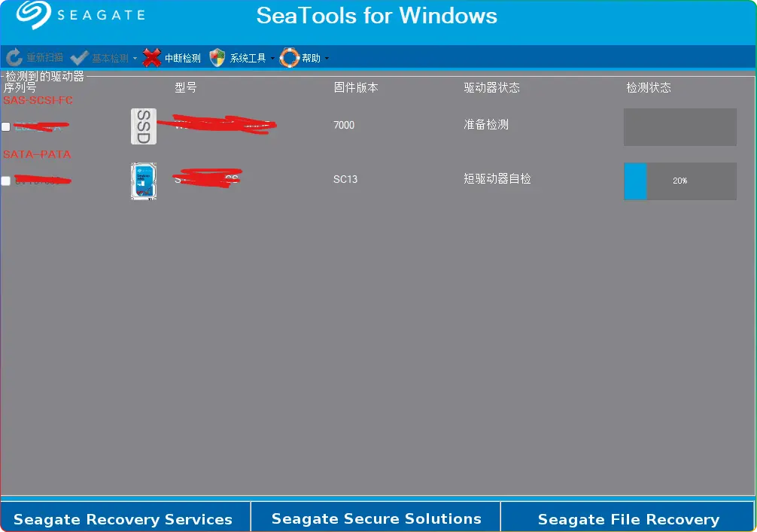Select 中断检测 to abort the test
The image size is (757, 532).
[x=183, y=58]
